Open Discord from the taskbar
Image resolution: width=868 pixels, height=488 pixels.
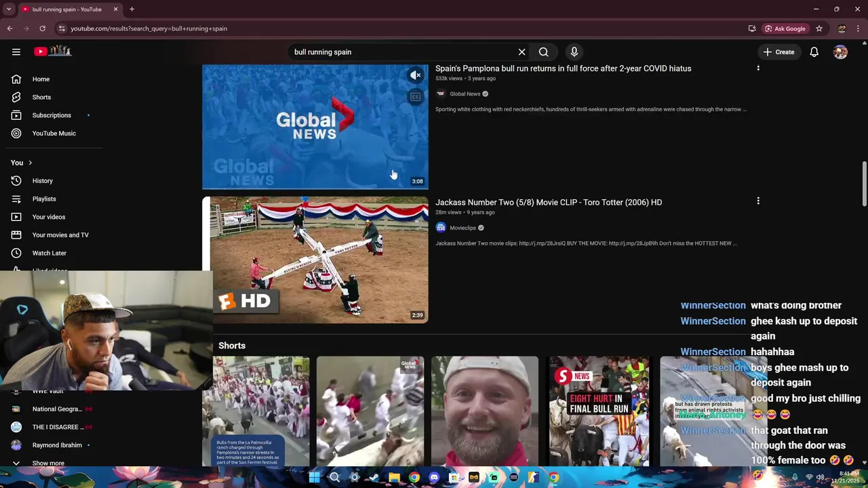(x=434, y=477)
